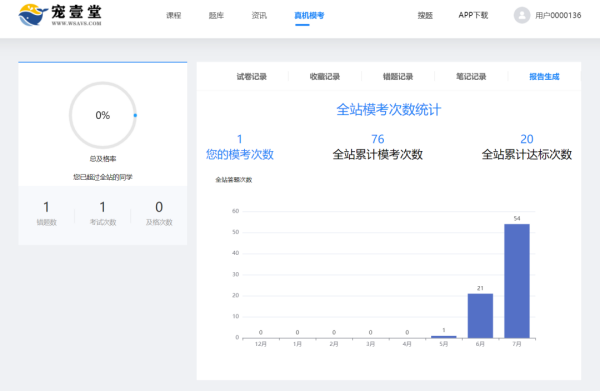Open user account 用户0000136

tap(558, 15)
